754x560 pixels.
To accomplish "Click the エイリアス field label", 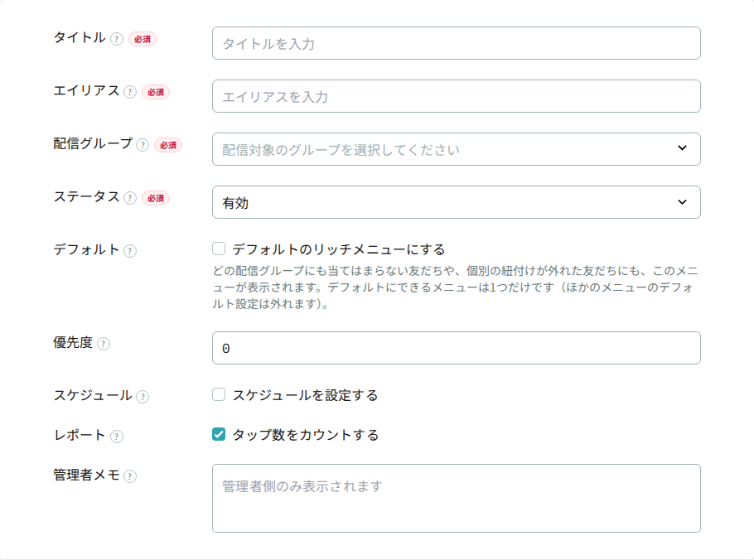I will pyautogui.click(x=86, y=91).
